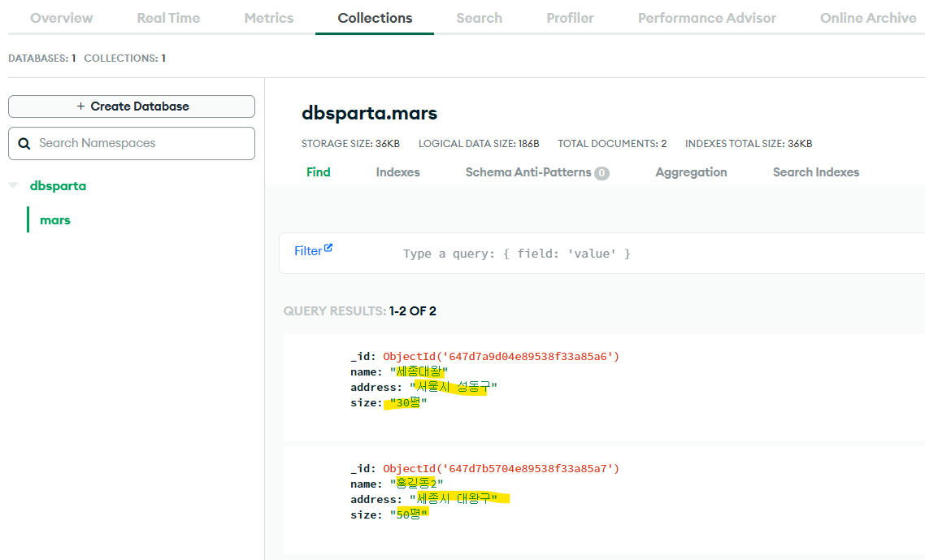Click size value "50평"

(408, 514)
